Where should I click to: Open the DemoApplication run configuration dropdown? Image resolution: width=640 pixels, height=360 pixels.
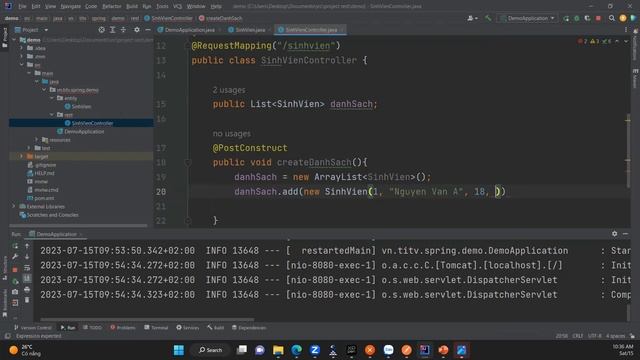(527, 18)
